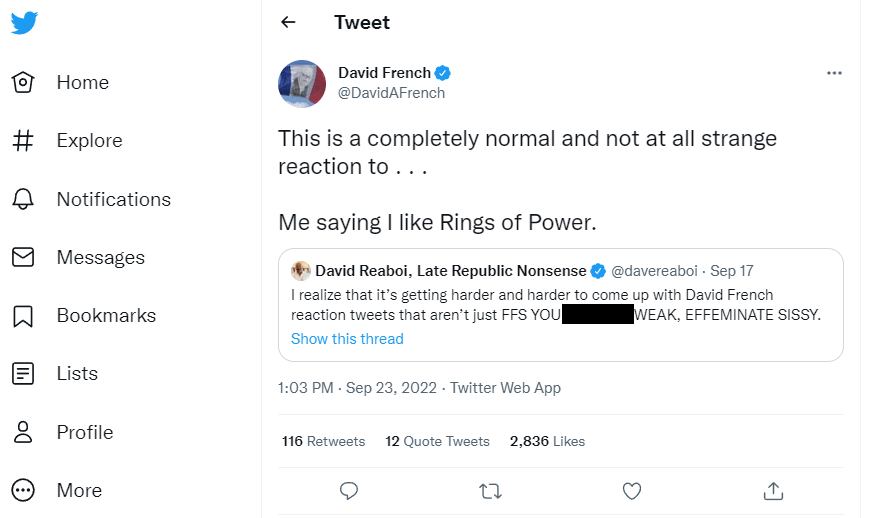
Task: Click the reply speech bubble icon
Action: point(349,491)
